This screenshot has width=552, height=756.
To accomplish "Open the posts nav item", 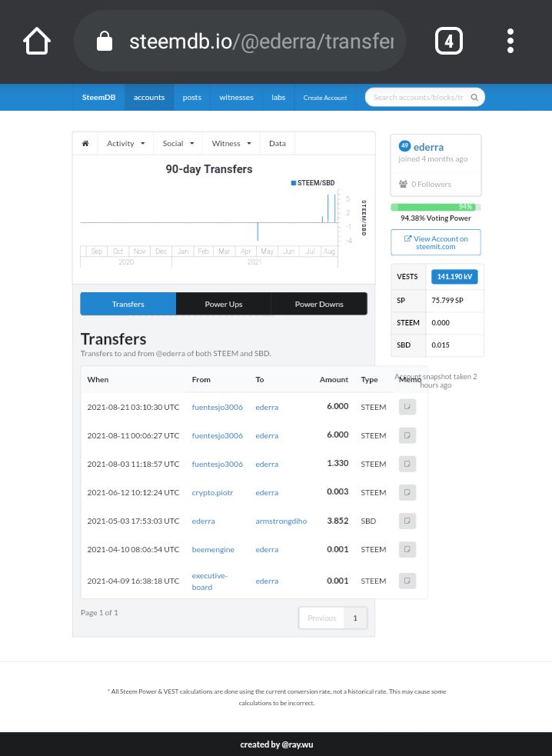I will pos(192,98).
